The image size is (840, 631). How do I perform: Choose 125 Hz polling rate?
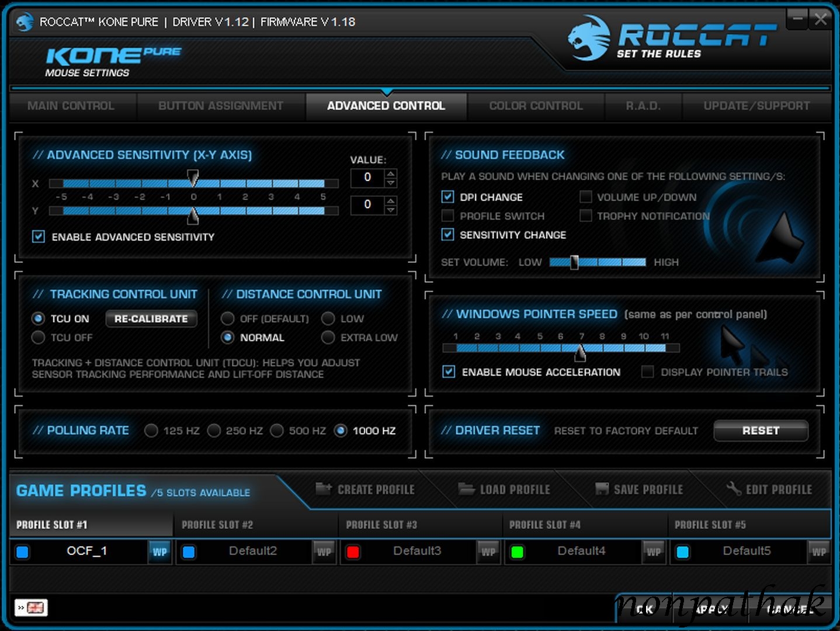[x=151, y=431]
